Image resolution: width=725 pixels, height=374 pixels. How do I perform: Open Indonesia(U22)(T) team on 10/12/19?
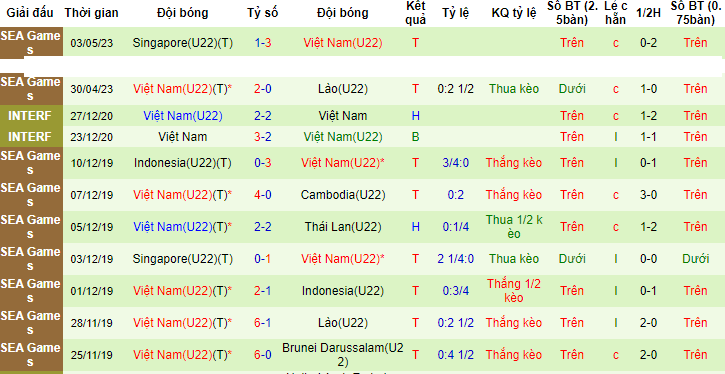(182, 163)
